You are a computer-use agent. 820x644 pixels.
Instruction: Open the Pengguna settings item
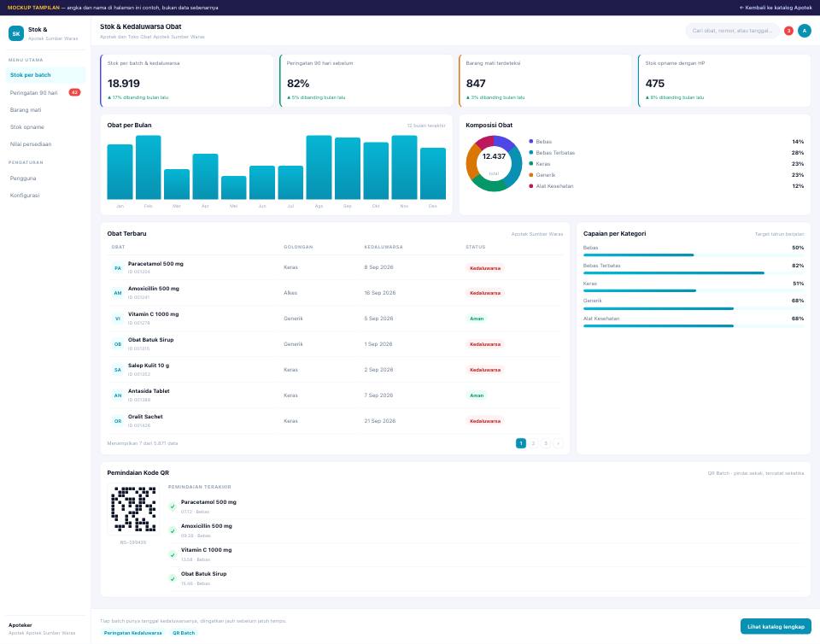pyautogui.click(x=45, y=179)
